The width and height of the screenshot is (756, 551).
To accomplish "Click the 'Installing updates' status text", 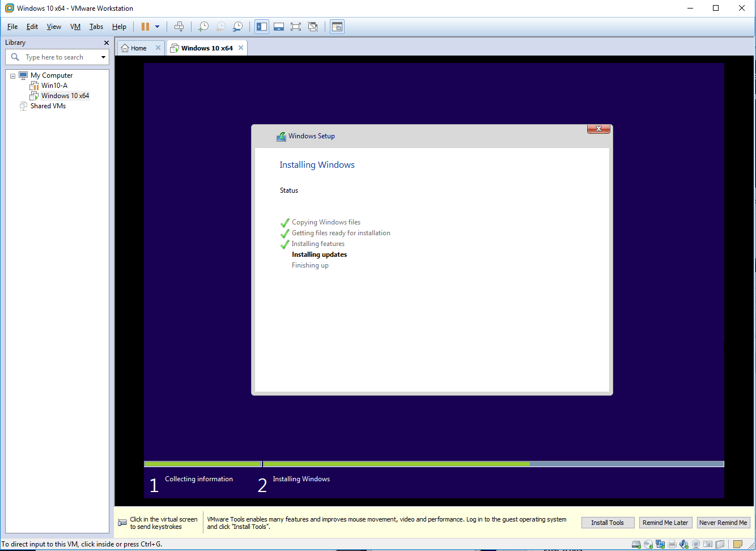I will pos(319,255).
